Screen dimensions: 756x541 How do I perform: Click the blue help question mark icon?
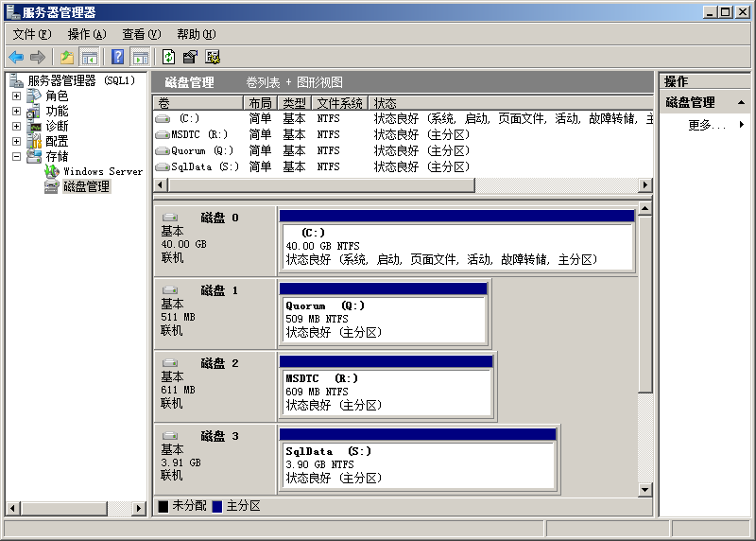click(118, 57)
